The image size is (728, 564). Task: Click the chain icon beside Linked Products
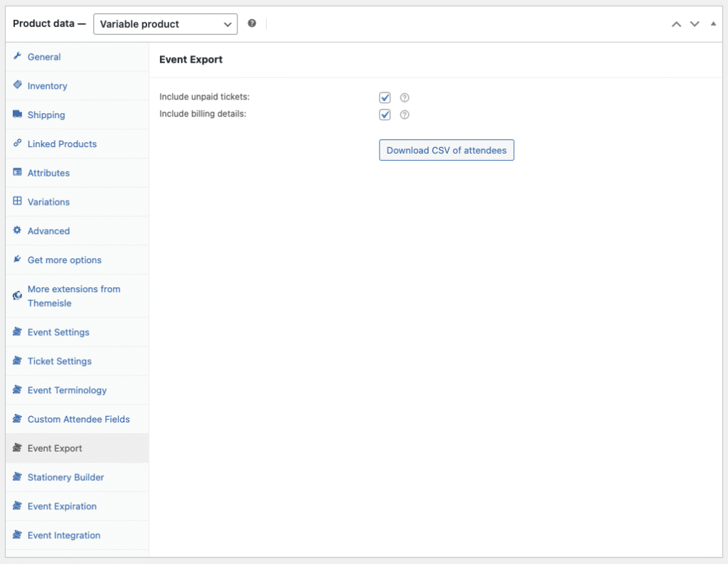coord(17,144)
